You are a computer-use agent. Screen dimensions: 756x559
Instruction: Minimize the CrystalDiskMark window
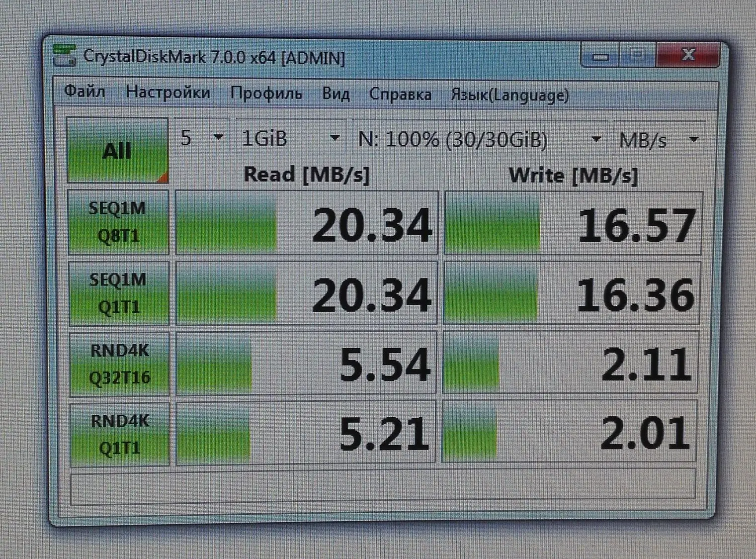(600, 56)
